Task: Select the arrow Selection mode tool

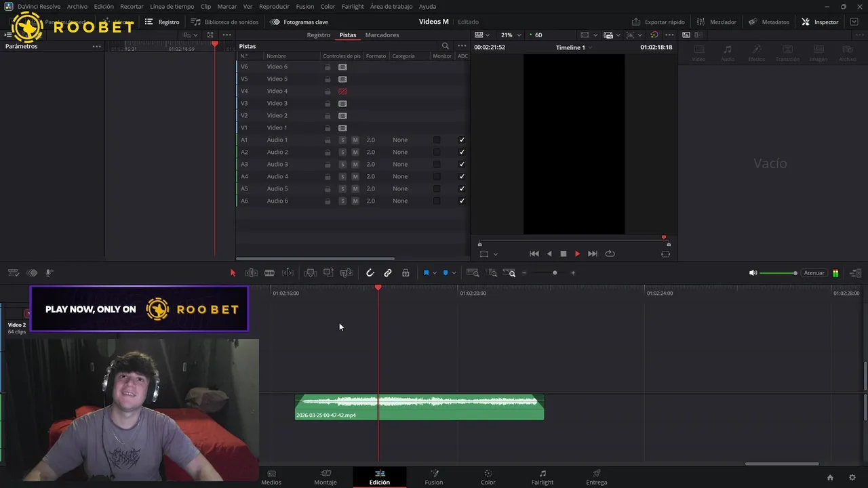Action: click(x=233, y=273)
